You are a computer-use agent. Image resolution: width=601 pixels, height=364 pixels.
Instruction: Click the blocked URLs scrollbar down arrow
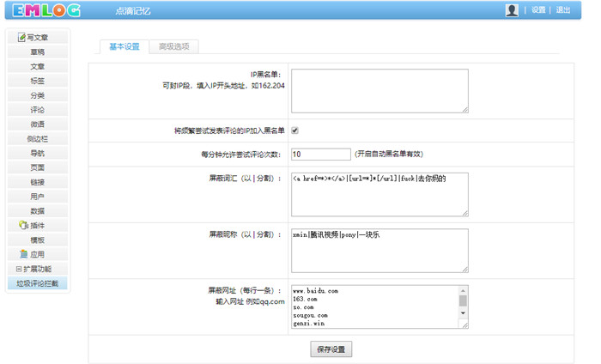pyautogui.click(x=463, y=313)
